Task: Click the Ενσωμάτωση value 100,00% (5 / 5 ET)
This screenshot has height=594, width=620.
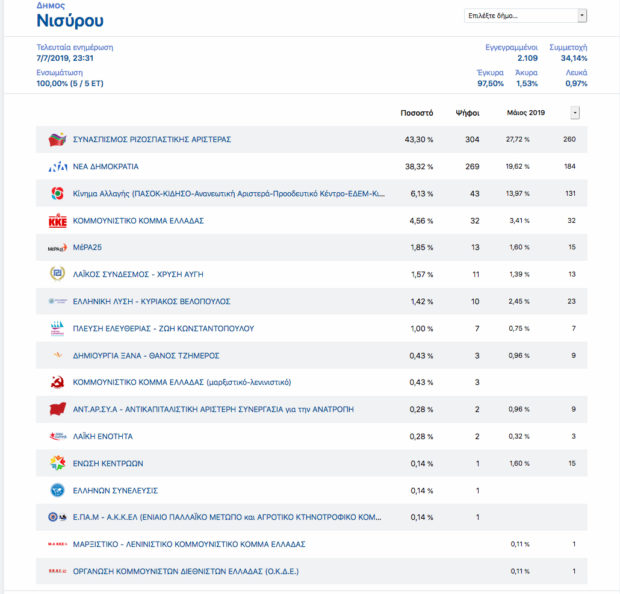Action: click(70, 83)
